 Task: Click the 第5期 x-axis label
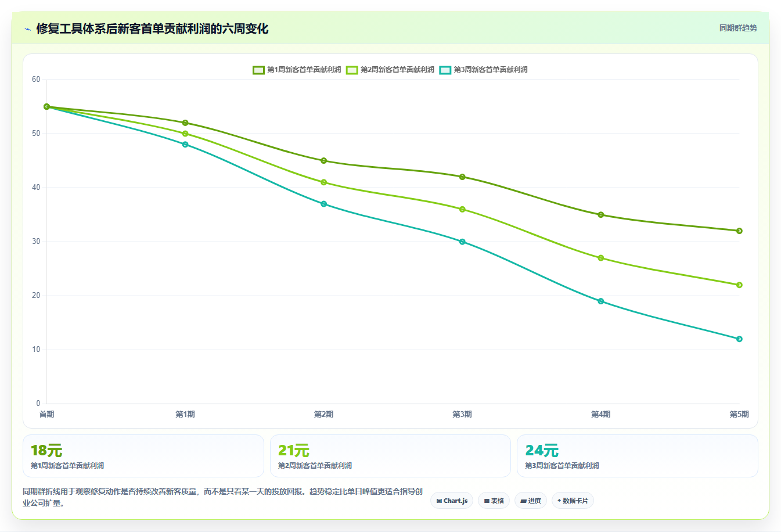pos(739,414)
